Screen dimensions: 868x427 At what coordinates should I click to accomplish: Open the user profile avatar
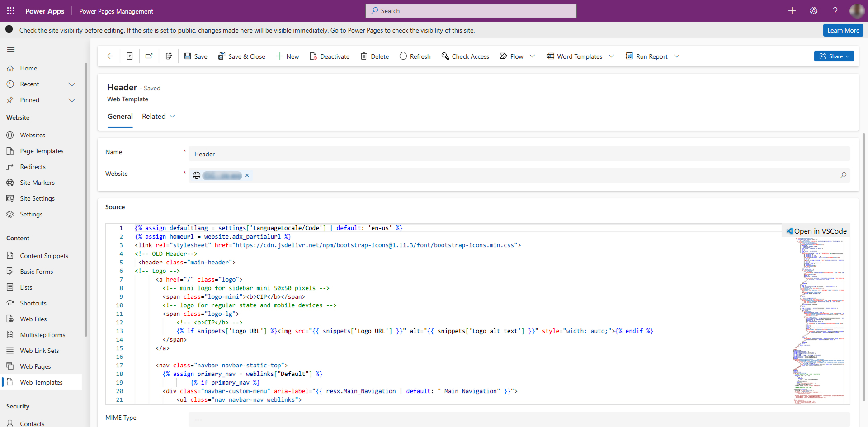857,11
